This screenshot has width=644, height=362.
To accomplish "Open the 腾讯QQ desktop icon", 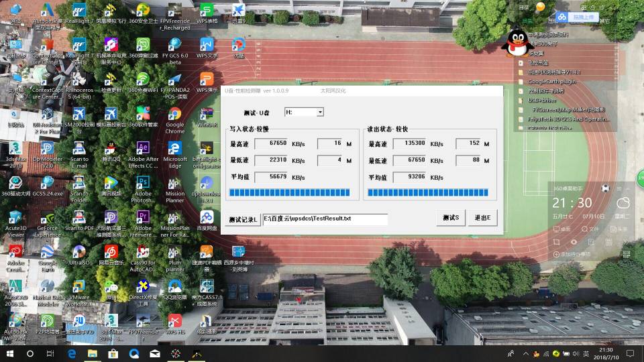I will [x=111, y=152].
